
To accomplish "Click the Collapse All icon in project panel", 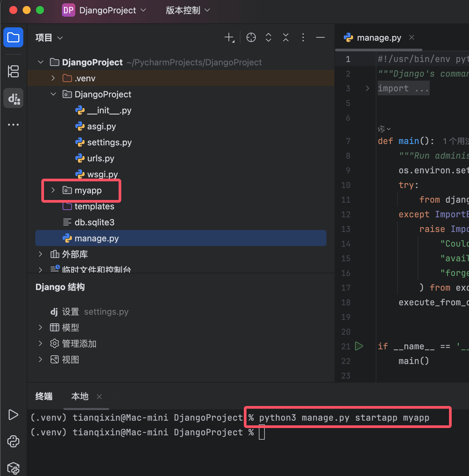I will (286, 37).
